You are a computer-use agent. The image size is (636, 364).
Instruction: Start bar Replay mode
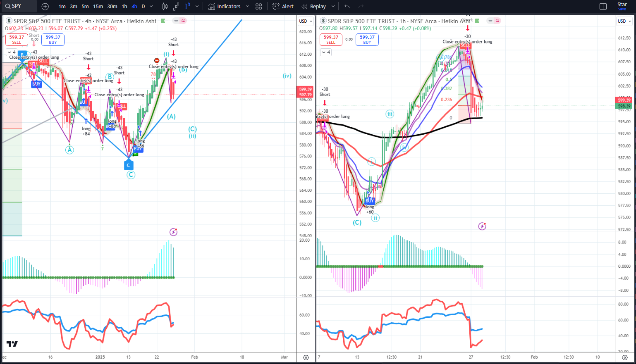pyautogui.click(x=314, y=6)
